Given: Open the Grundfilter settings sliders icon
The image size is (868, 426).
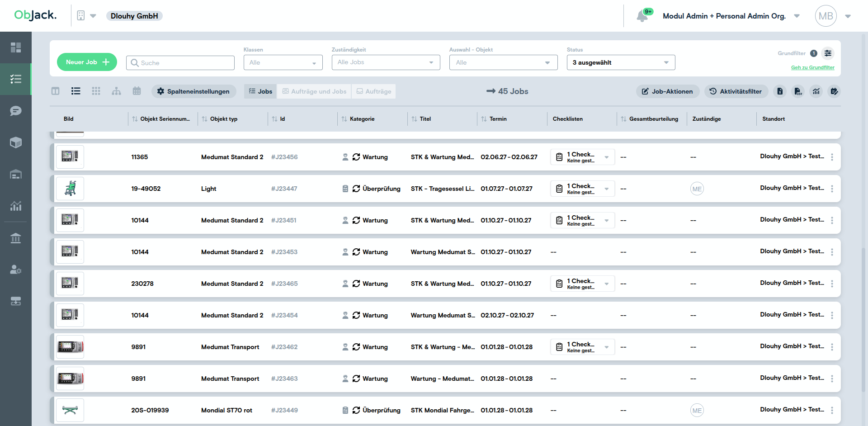Looking at the screenshot, I should tap(828, 53).
